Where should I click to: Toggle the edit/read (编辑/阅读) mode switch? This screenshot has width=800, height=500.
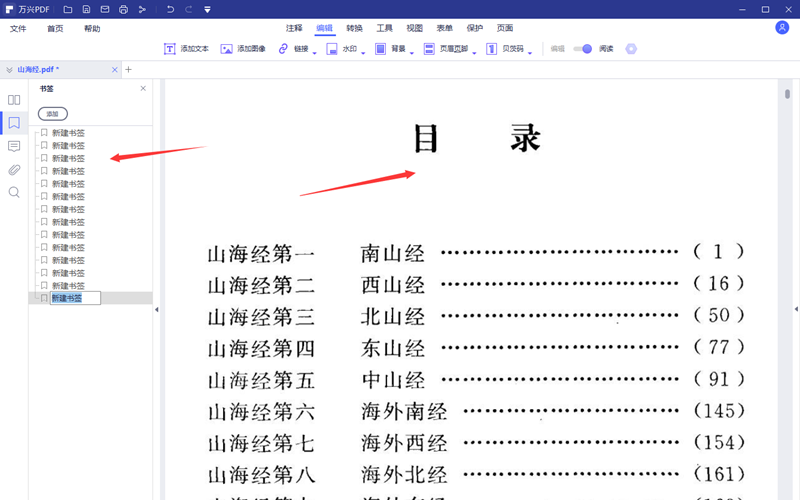pos(582,49)
